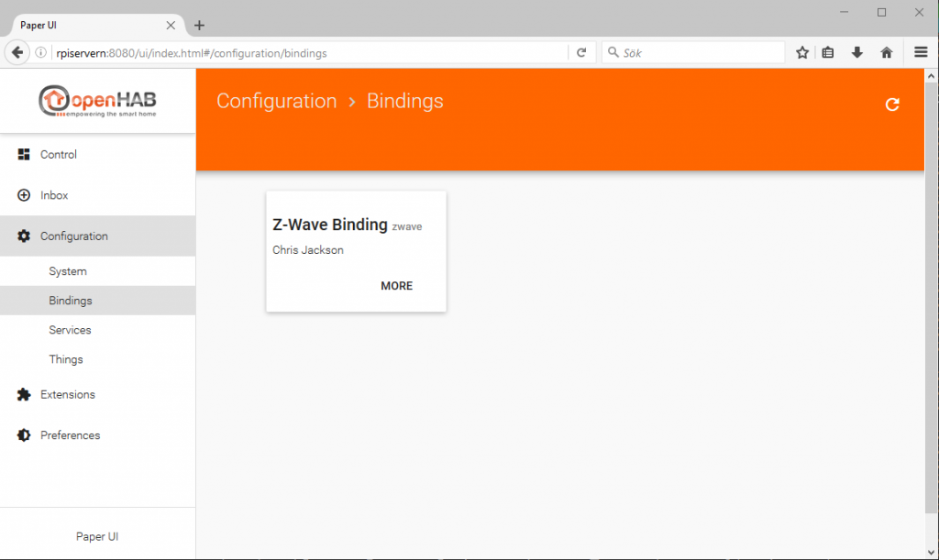The height and width of the screenshot is (560, 939).
Task: Open the Inbox section
Action: click(97, 195)
